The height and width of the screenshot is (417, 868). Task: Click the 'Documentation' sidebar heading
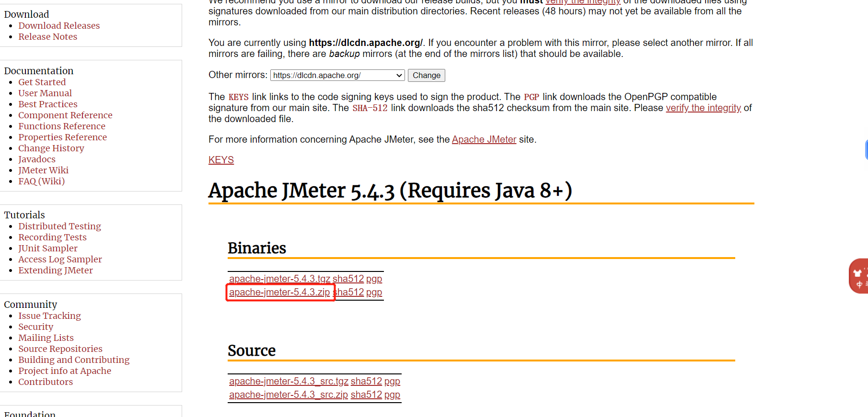point(39,71)
